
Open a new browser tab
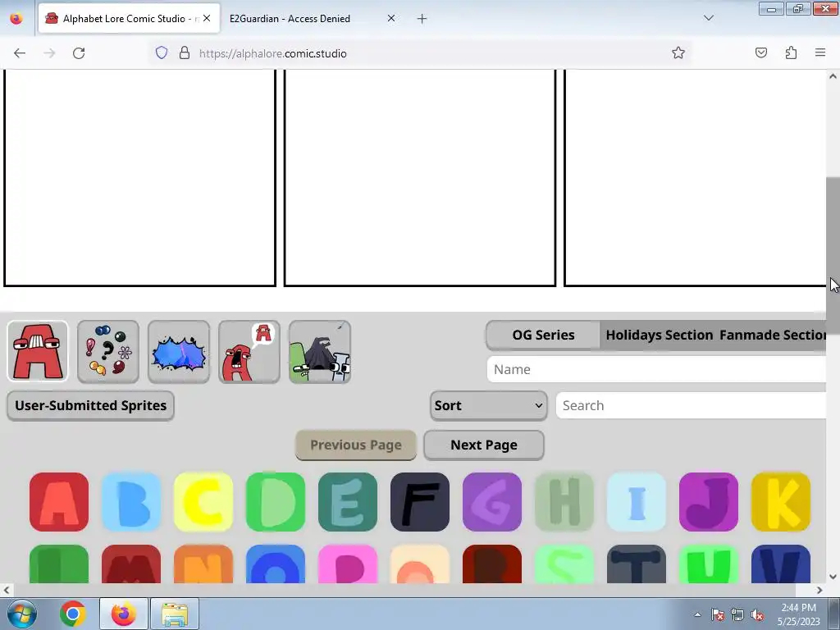pyautogui.click(x=422, y=19)
